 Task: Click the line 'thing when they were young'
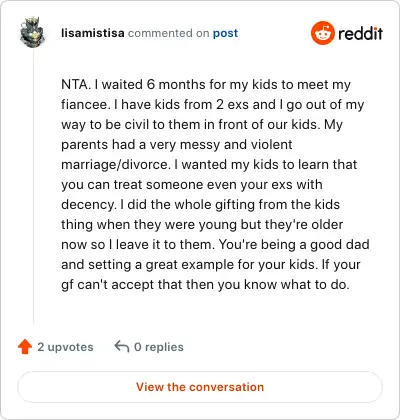[x=202, y=224]
